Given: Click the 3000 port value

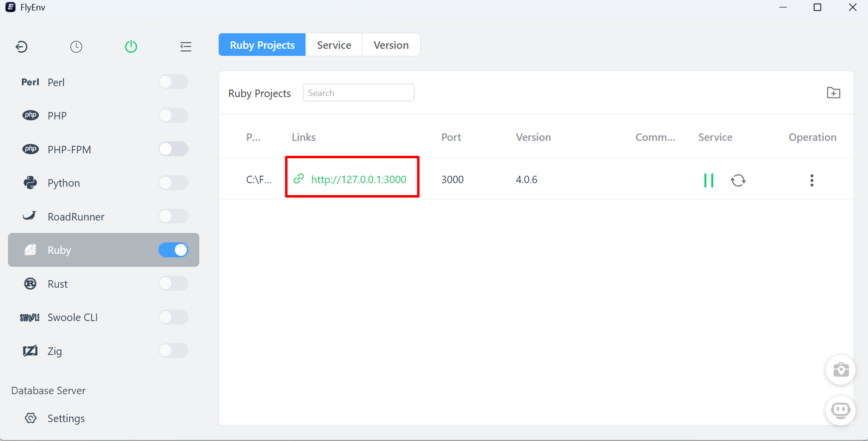Looking at the screenshot, I should click(452, 179).
